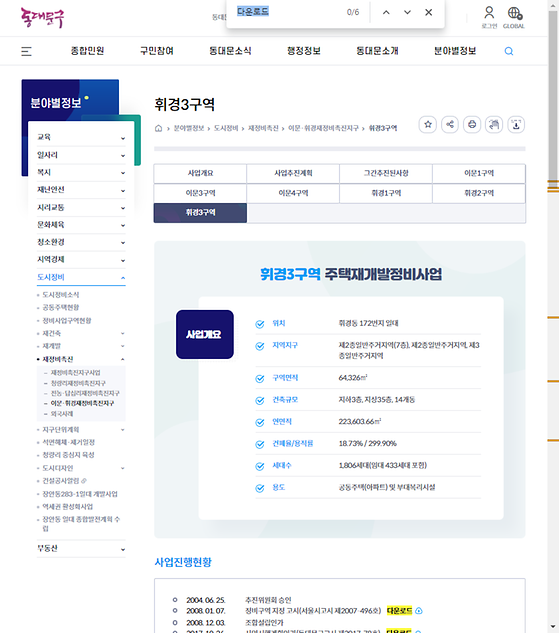The image size is (559, 633).
Task: Switch to the 휘경1구역 tab
Action: [386, 193]
